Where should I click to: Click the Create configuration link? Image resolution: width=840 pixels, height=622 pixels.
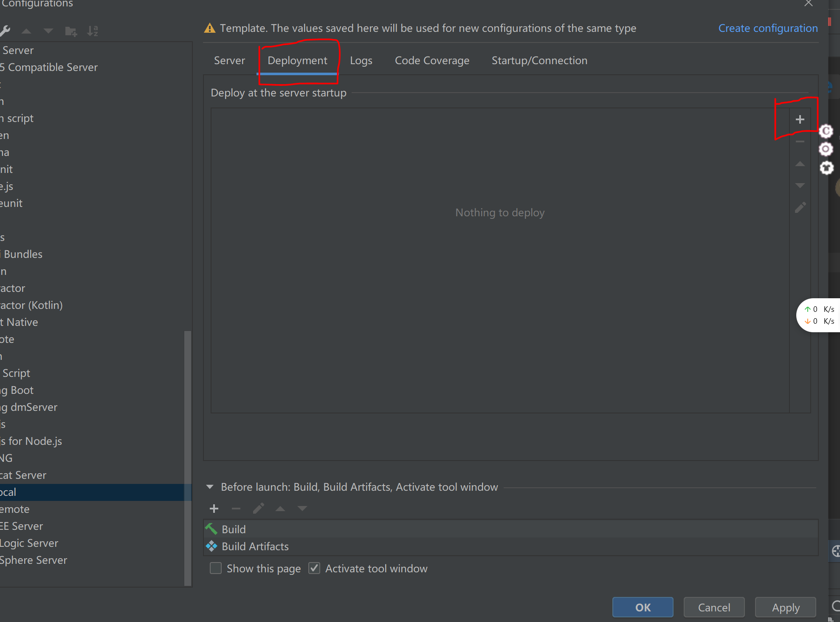[x=768, y=28]
